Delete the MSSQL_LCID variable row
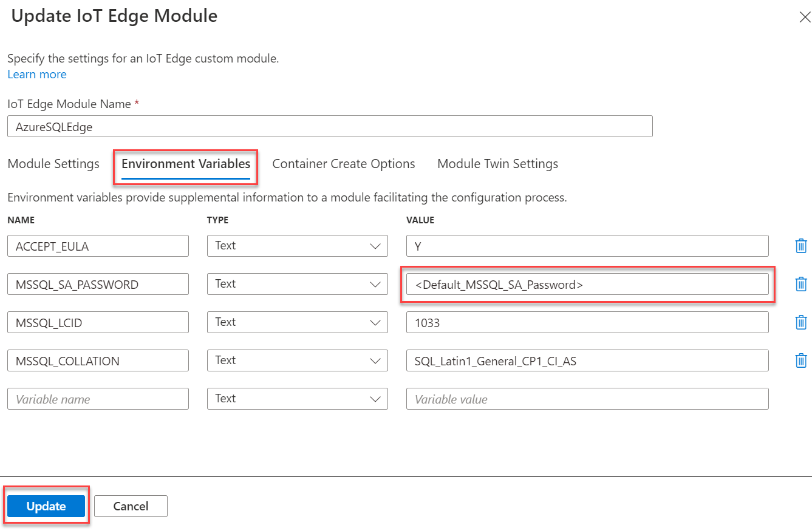Viewport: 812px width, 531px height. [801, 322]
